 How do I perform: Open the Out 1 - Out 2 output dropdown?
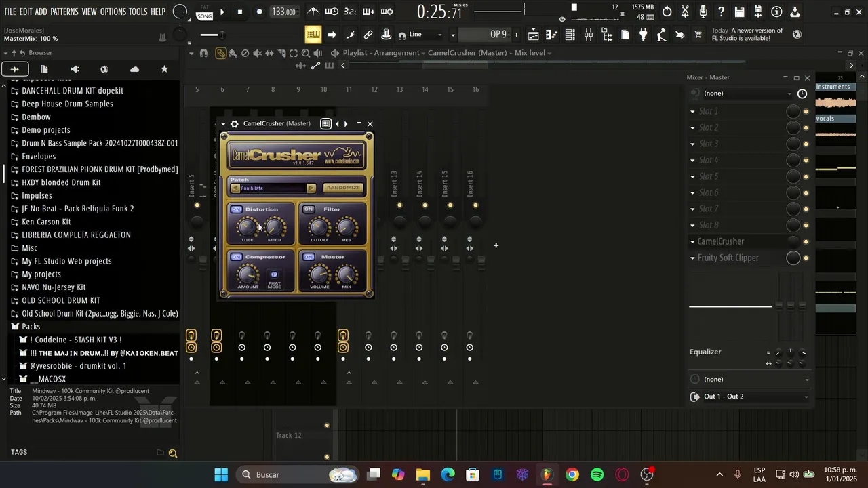coord(750,396)
